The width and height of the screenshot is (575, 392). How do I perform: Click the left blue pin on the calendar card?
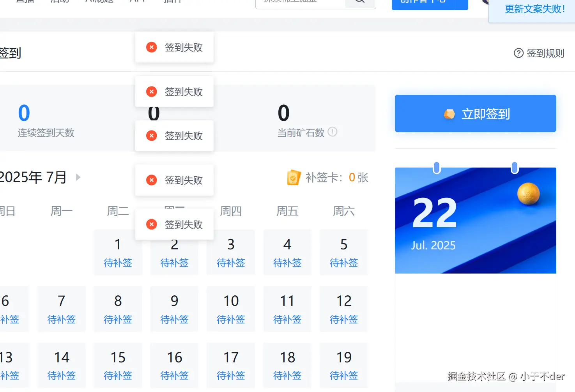click(436, 168)
